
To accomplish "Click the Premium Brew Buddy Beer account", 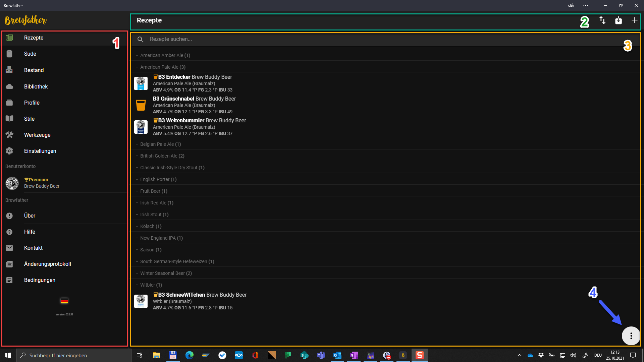I will tap(42, 183).
